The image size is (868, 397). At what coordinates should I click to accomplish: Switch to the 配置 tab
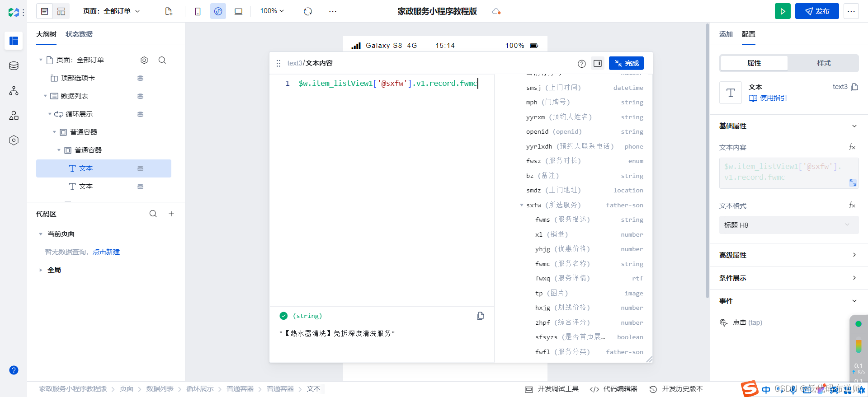(749, 34)
